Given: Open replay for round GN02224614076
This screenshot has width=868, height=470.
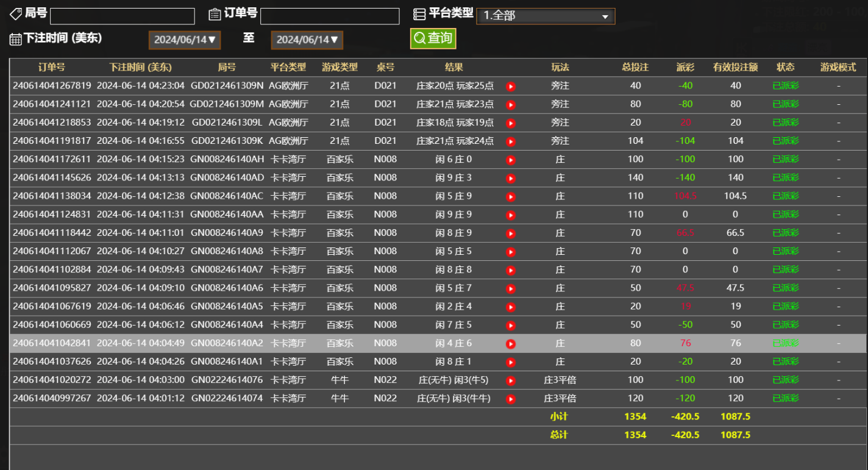Looking at the screenshot, I should (511, 380).
